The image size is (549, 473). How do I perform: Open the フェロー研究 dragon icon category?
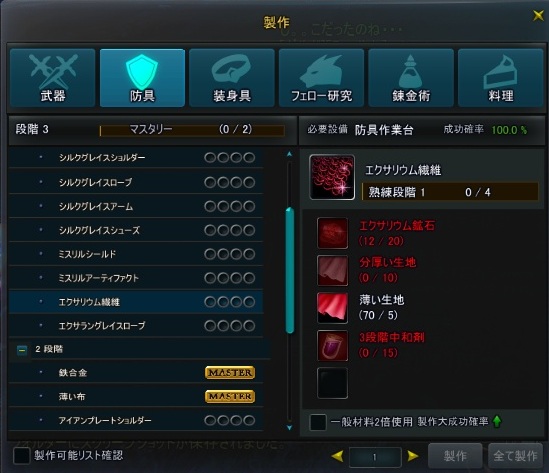[x=321, y=78]
